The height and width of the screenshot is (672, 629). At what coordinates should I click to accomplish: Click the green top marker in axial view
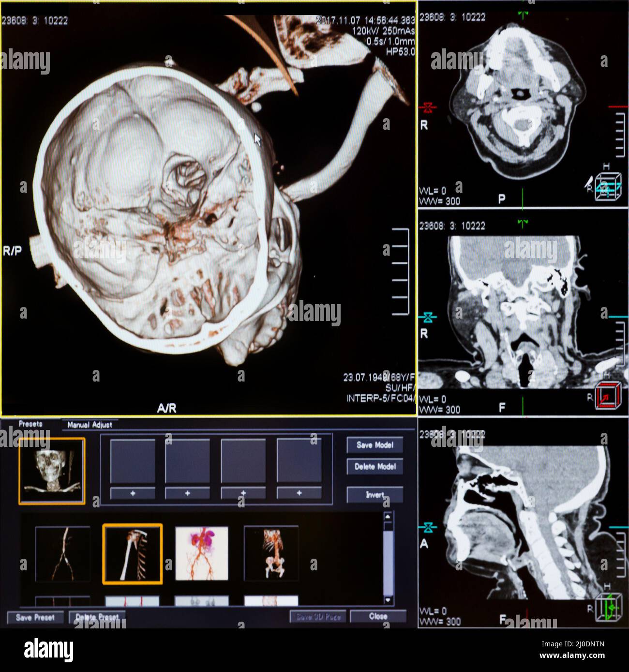point(523,14)
